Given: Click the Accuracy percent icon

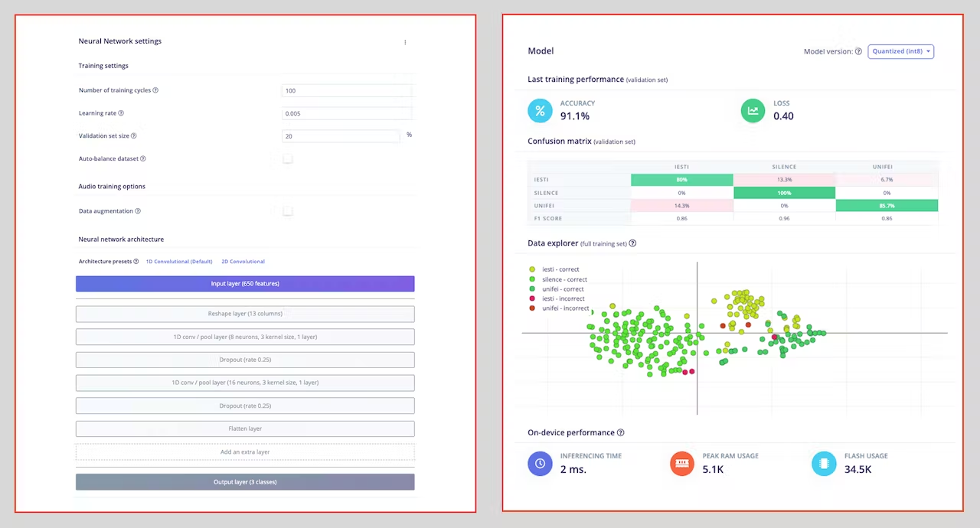Looking at the screenshot, I should 540,110.
